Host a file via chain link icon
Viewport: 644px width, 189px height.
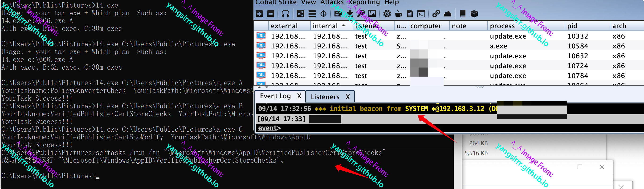tap(436, 14)
